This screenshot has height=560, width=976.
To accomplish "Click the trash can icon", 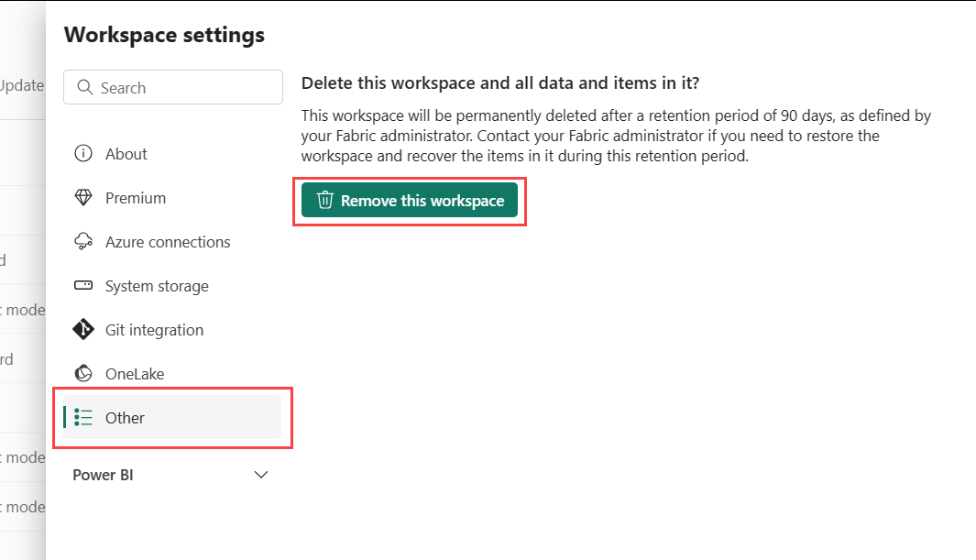I will (325, 201).
